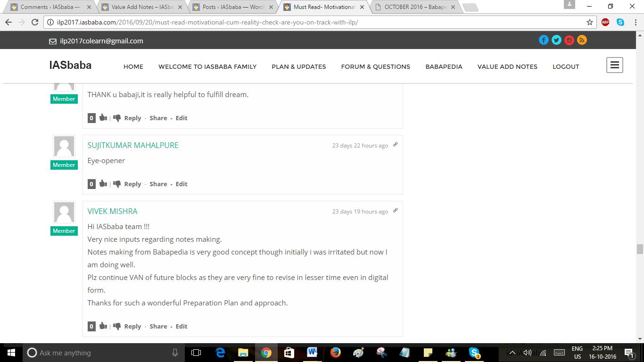The width and height of the screenshot is (644, 362).
Task: Open BABAPEDIA menu item
Action: 444,66
